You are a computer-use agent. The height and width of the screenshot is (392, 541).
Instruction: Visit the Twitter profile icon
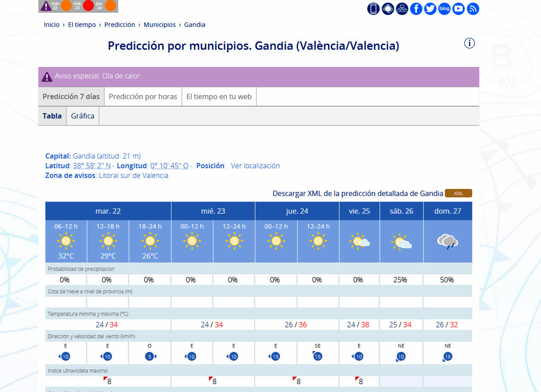[x=430, y=9]
